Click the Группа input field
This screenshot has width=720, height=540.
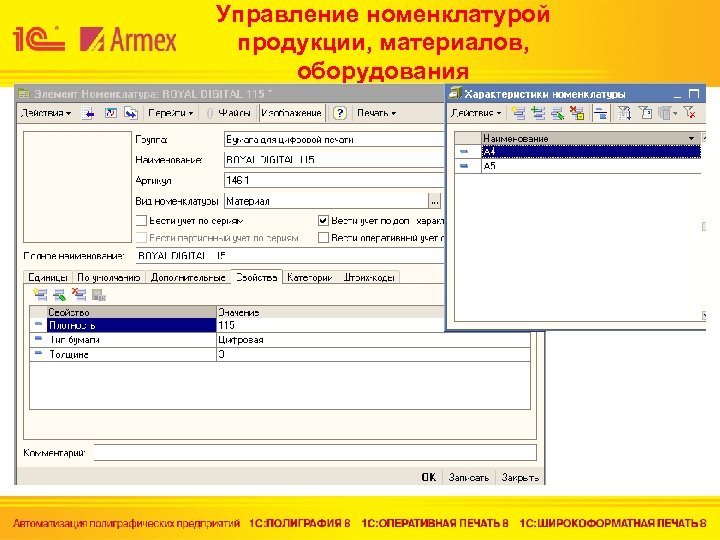[x=334, y=140]
